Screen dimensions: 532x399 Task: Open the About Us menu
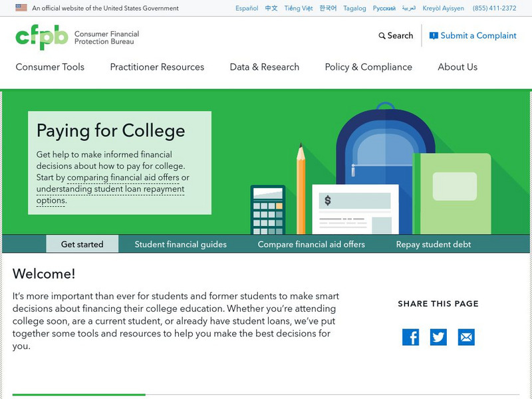458,67
